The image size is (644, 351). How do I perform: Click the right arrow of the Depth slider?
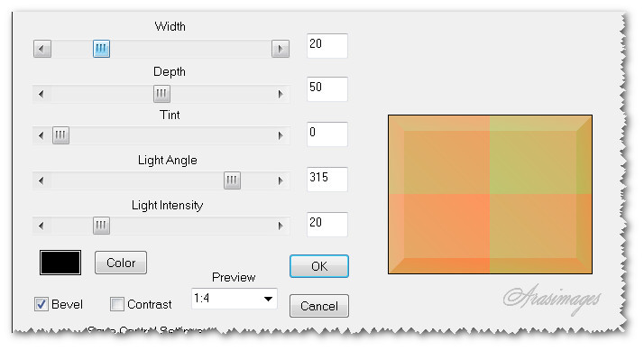tap(281, 94)
